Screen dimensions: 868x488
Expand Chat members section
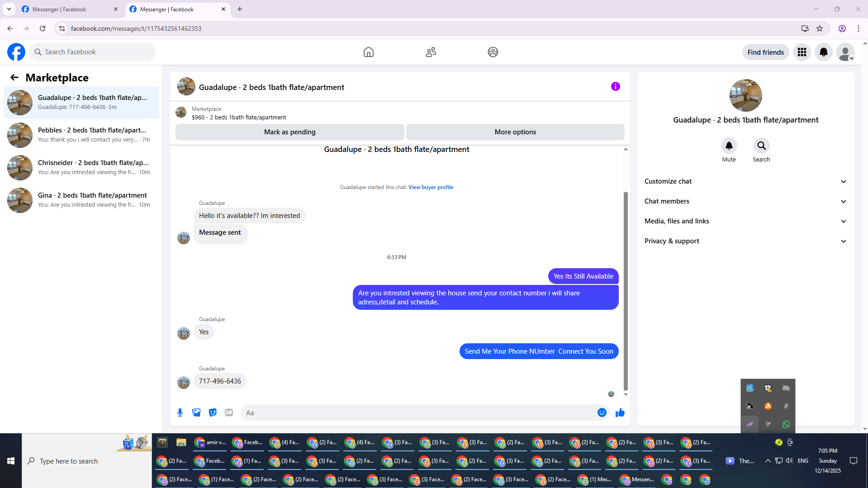pyautogui.click(x=745, y=201)
